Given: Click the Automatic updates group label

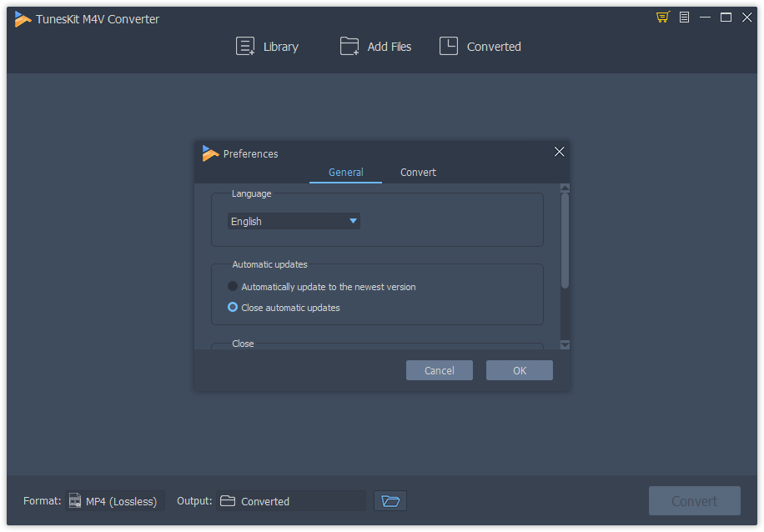Looking at the screenshot, I should point(269,264).
